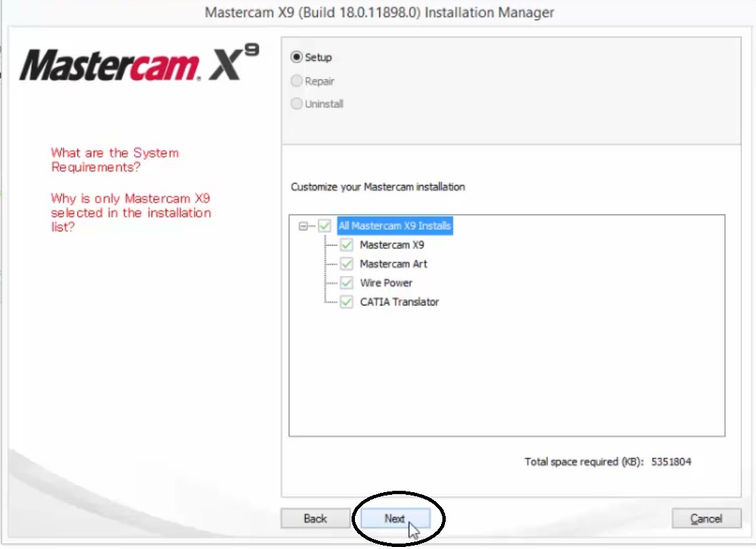Toggle the CATIA Translator checkbox
Image resolution: width=756 pixels, height=549 pixels.
tap(347, 302)
